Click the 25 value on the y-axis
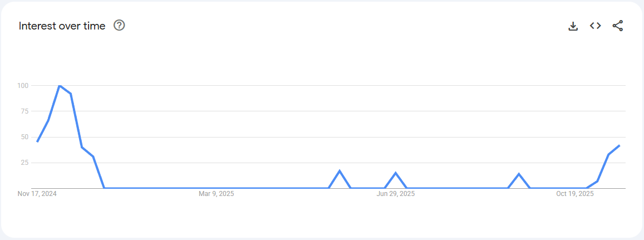Image resolution: width=644 pixels, height=240 pixels. click(x=24, y=163)
